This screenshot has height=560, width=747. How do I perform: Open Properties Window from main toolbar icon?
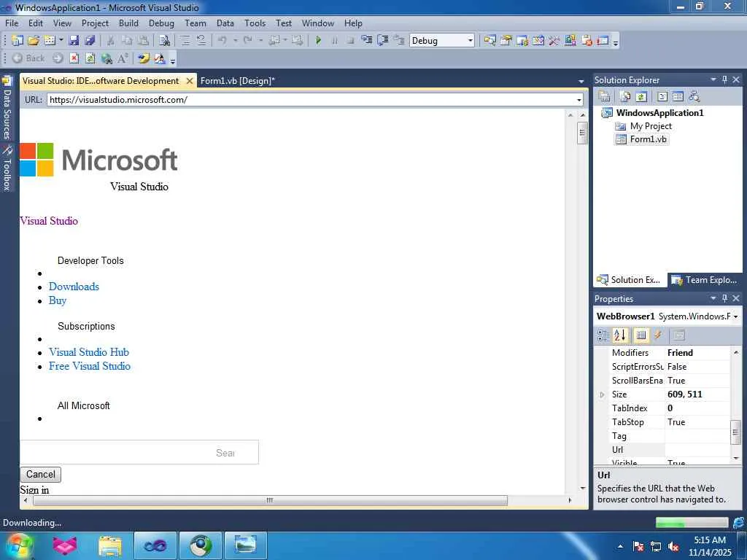pyautogui.click(x=506, y=41)
